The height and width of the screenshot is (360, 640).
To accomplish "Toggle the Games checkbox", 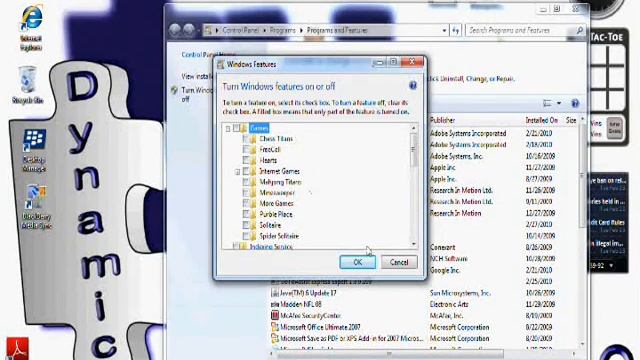I will click(x=236, y=128).
